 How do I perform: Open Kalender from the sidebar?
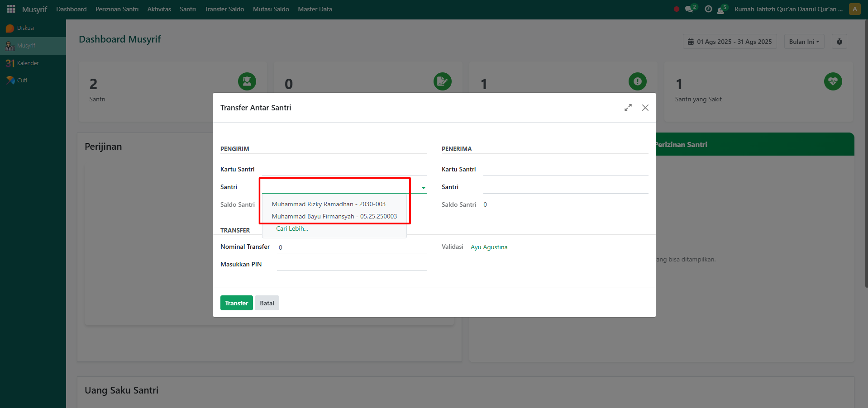[x=28, y=63]
